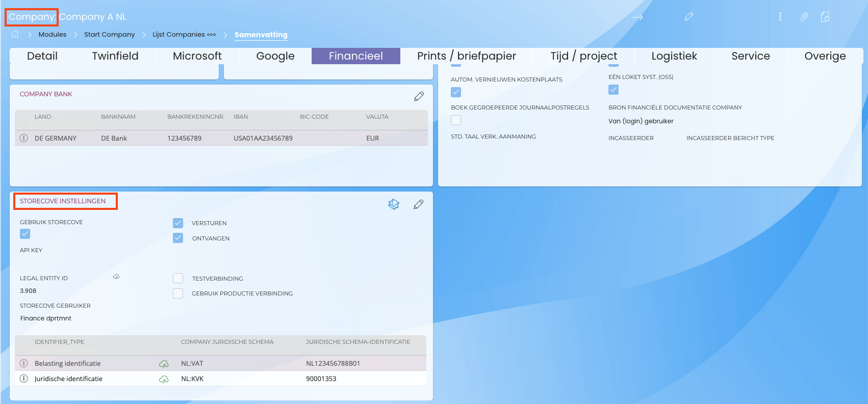868x404 pixels.
Task: Toggle the Eén Loket Syst. (OSS) checkbox
Action: click(x=614, y=90)
